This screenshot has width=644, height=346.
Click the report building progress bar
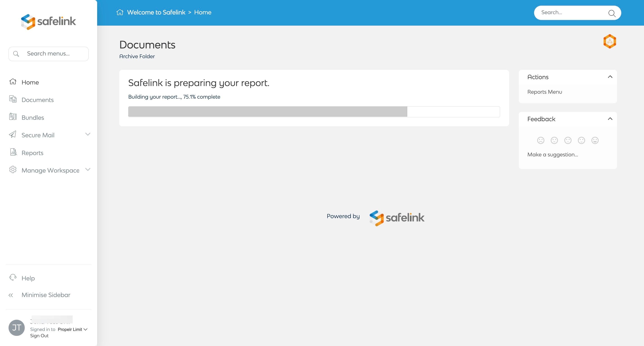[x=314, y=112]
